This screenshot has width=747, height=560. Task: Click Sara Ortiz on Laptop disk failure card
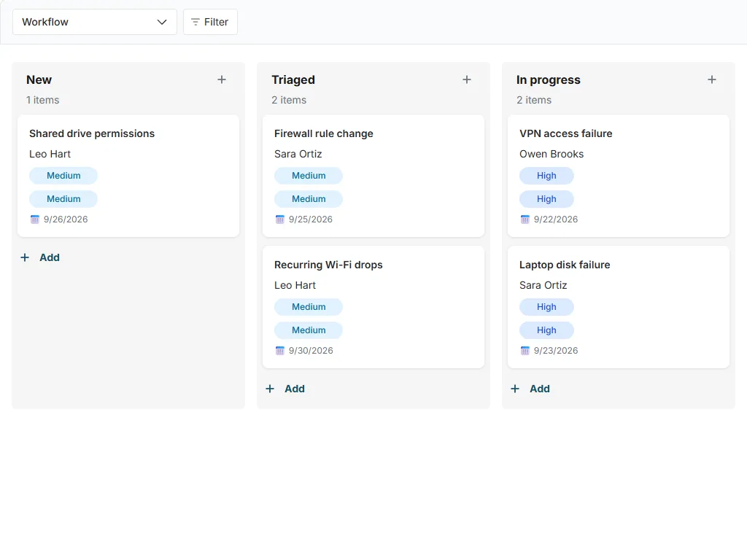click(543, 285)
